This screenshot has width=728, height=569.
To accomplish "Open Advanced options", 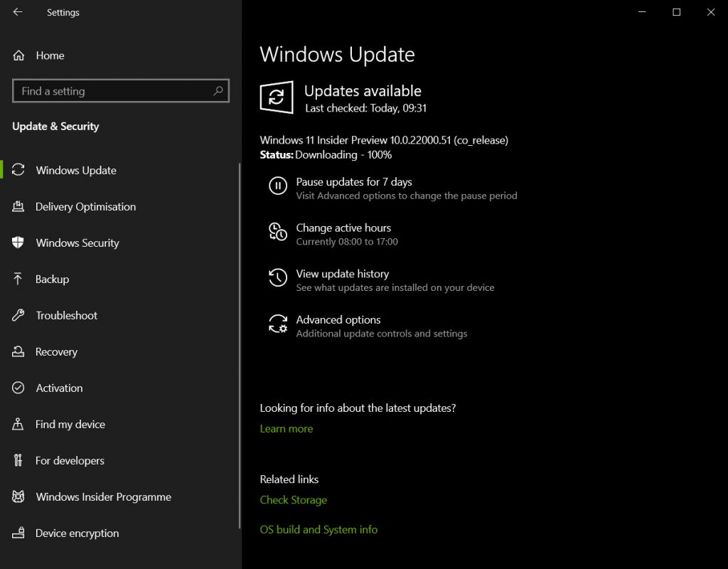I will click(x=338, y=319).
